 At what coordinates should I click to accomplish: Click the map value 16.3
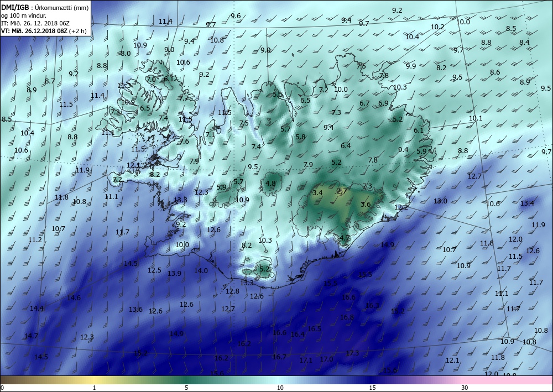[372, 306]
